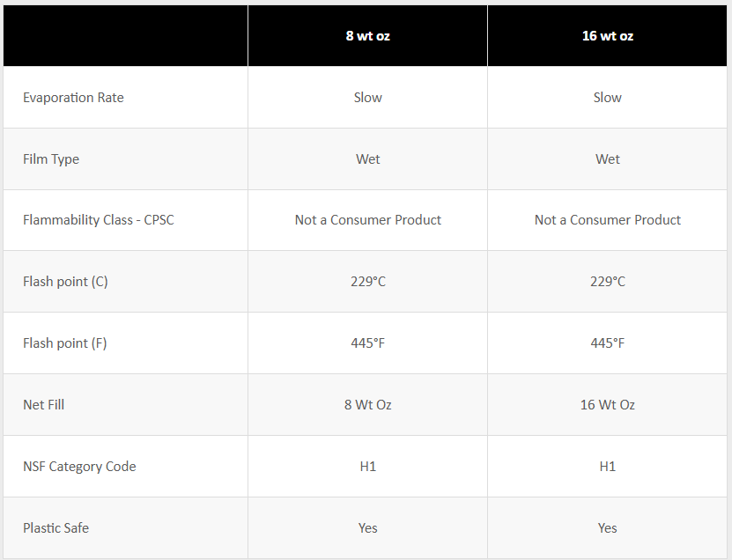Click the "8 wt oz" column header
The width and height of the screenshot is (732, 560).
pyautogui.click(x=367, y=36)
